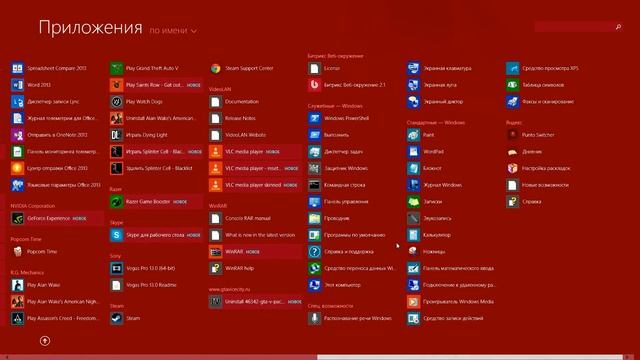Click the search magnifier icon
The width and height of the screenshot is (640, 360).
click(x=618, y=27)
